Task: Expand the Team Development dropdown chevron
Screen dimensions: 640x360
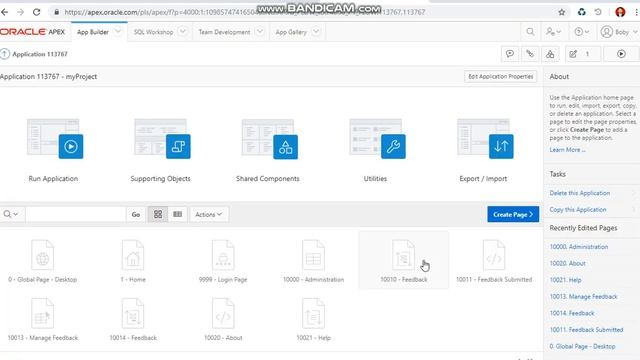Action: tap(260, 31)
